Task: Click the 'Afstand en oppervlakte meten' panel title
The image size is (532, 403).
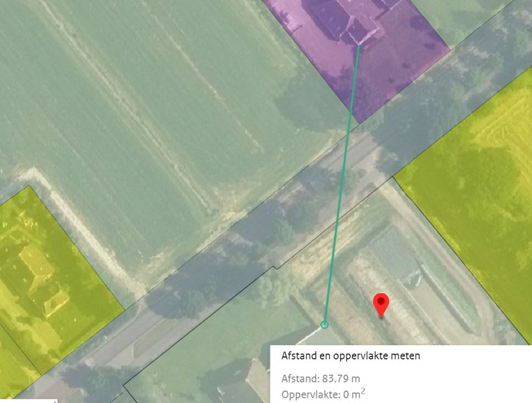Action: click(351, 356)
